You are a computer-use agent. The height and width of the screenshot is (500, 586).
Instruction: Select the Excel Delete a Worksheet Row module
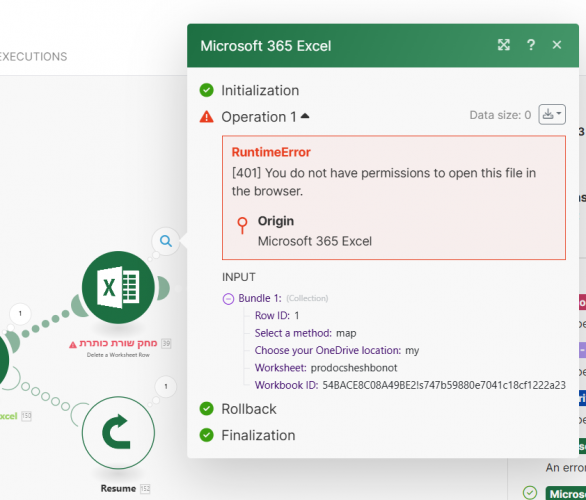118,287
